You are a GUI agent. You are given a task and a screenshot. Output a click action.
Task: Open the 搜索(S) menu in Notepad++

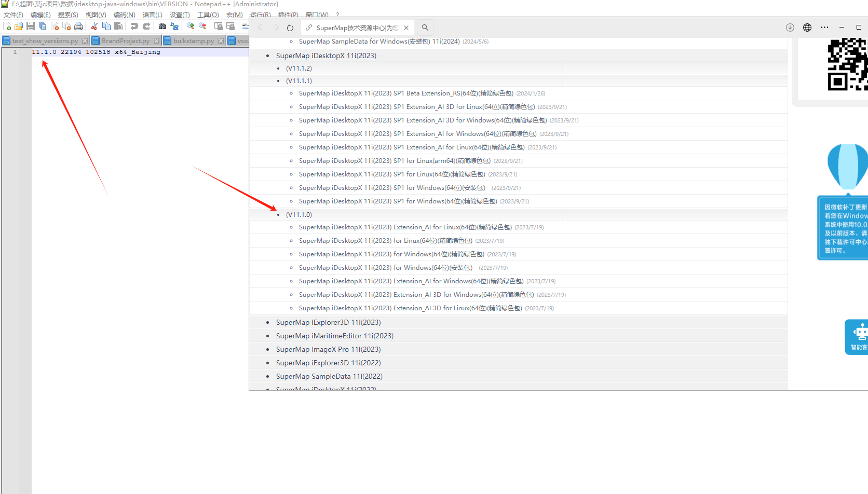tap(67, 15)
